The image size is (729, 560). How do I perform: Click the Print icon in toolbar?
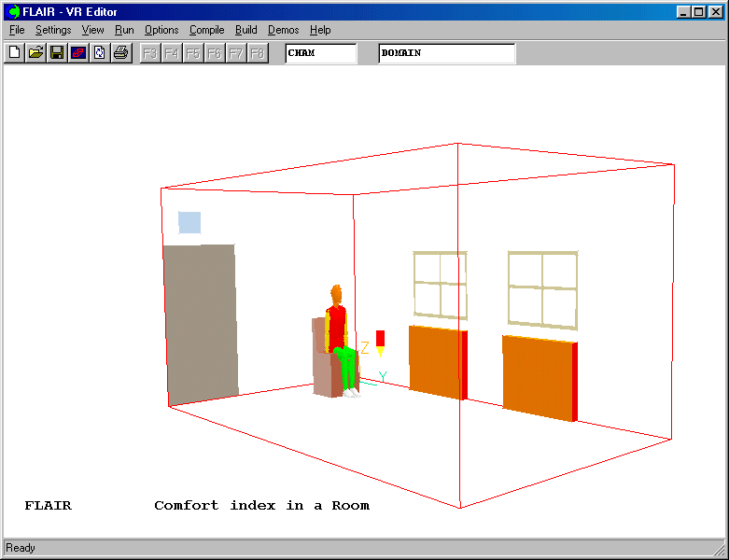[120, 53]
